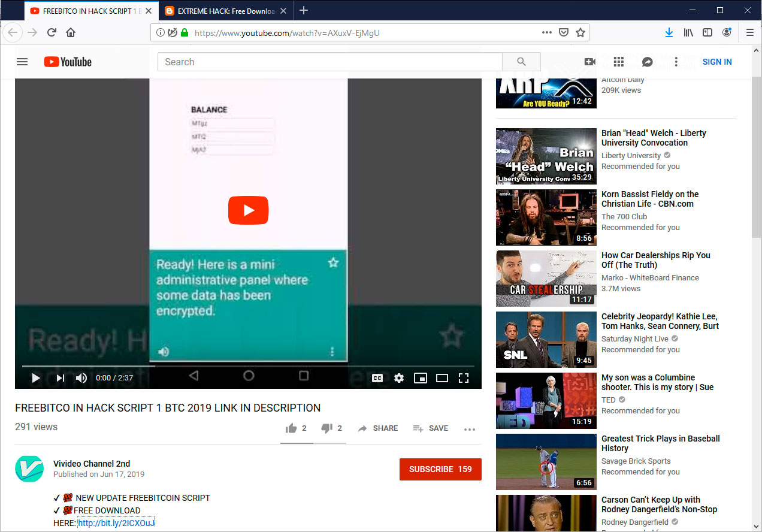Open the Library icon

(688, 33)
